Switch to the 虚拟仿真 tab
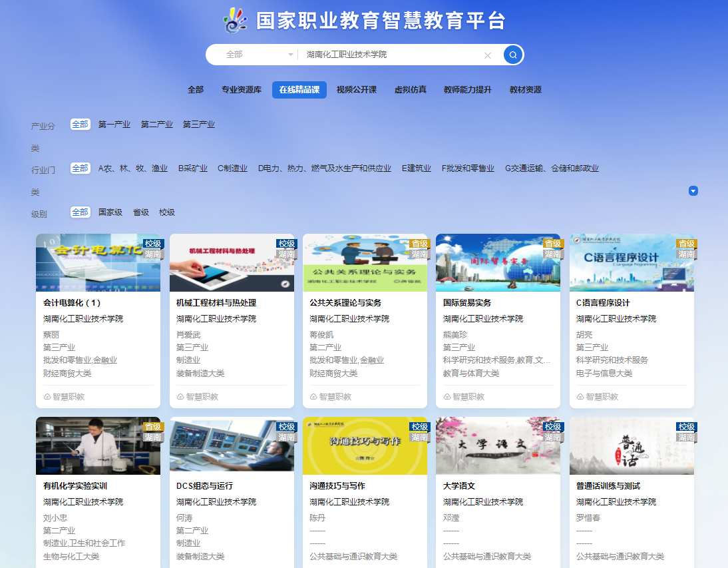728x568 pixels. point(410,90)
